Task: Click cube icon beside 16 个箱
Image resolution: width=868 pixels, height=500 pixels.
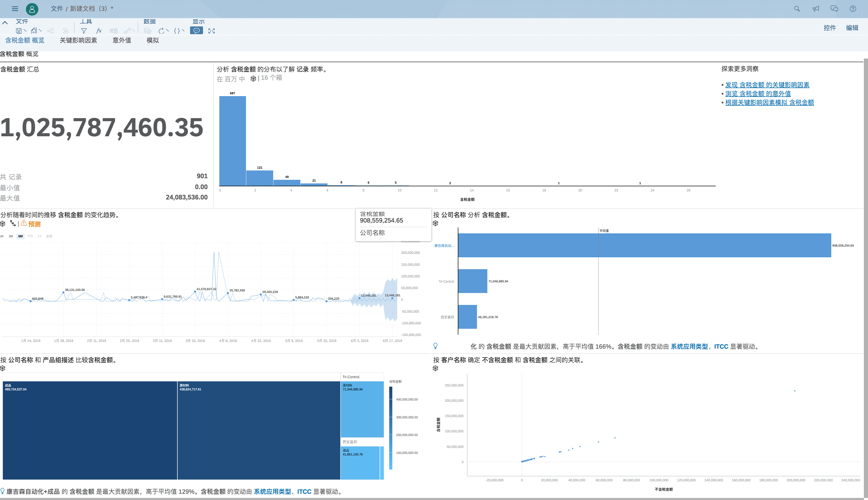Action: coord(253,79)
